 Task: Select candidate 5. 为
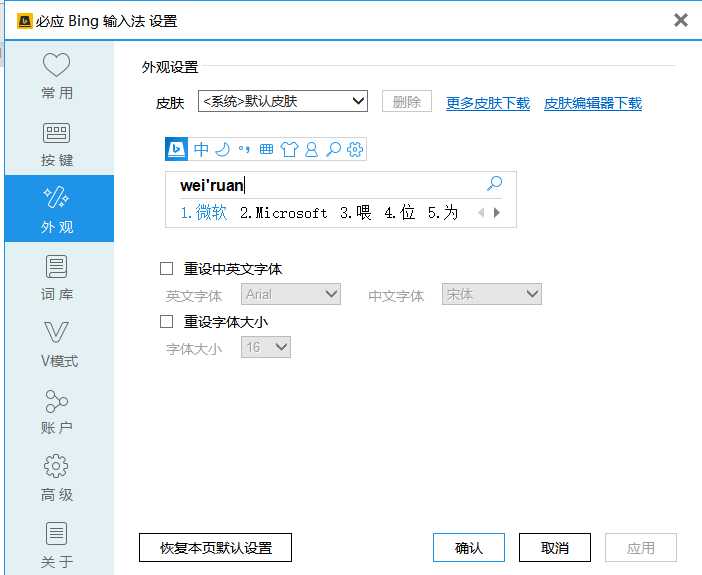(x=443, y=213)
